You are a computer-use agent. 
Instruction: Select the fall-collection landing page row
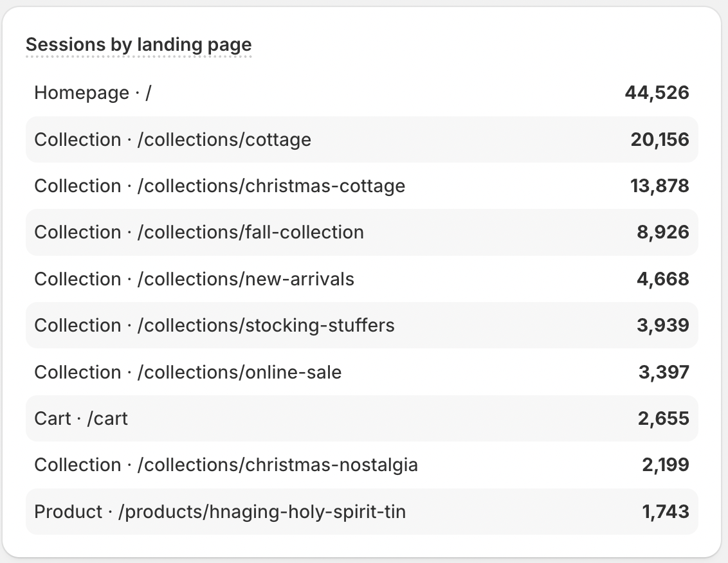coord(199,232)
